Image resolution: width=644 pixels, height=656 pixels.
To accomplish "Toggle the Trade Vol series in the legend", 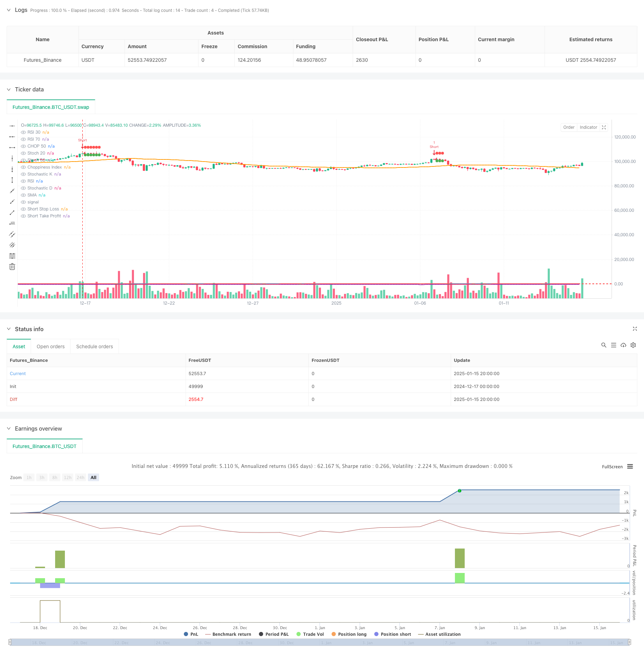I will coord(310,634).
